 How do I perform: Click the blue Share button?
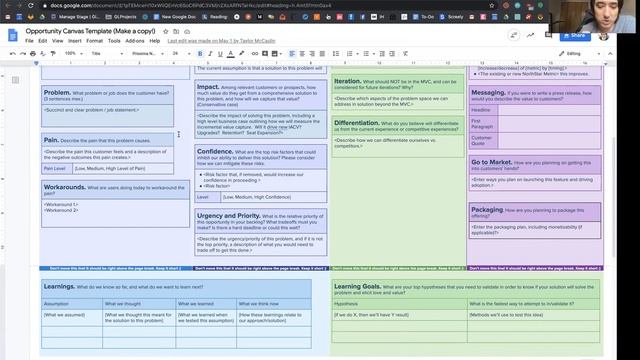[575, 36]
